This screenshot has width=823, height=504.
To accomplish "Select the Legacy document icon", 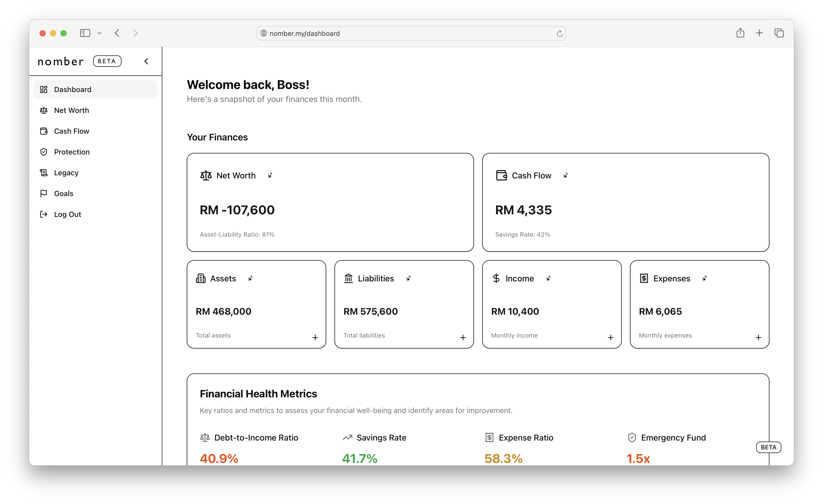I will 44,172.
